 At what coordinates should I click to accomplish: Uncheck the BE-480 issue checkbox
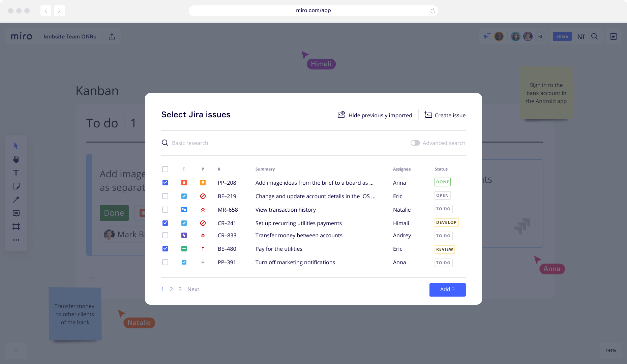[165, 249]
